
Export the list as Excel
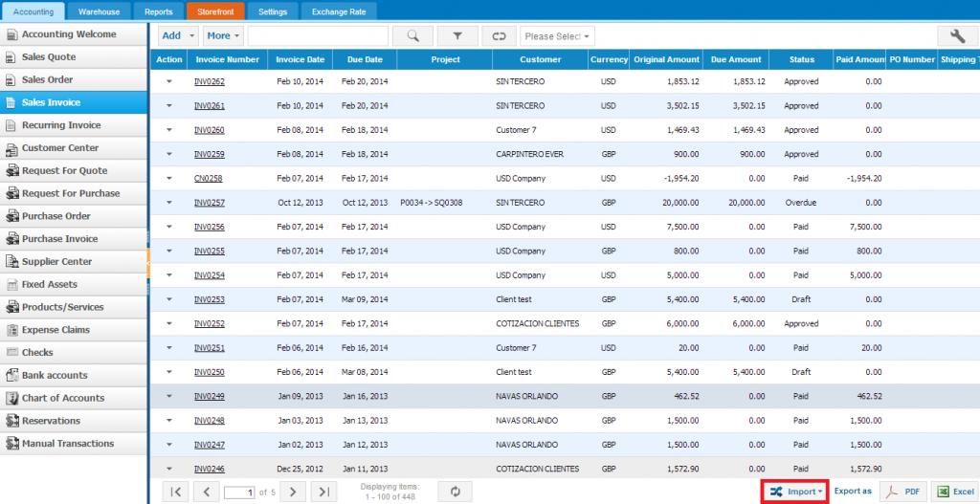point(955,493)
